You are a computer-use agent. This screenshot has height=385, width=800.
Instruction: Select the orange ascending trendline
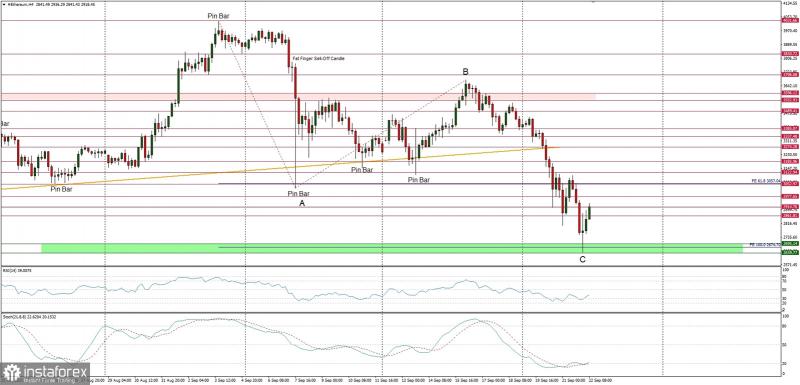click(280, 168)
